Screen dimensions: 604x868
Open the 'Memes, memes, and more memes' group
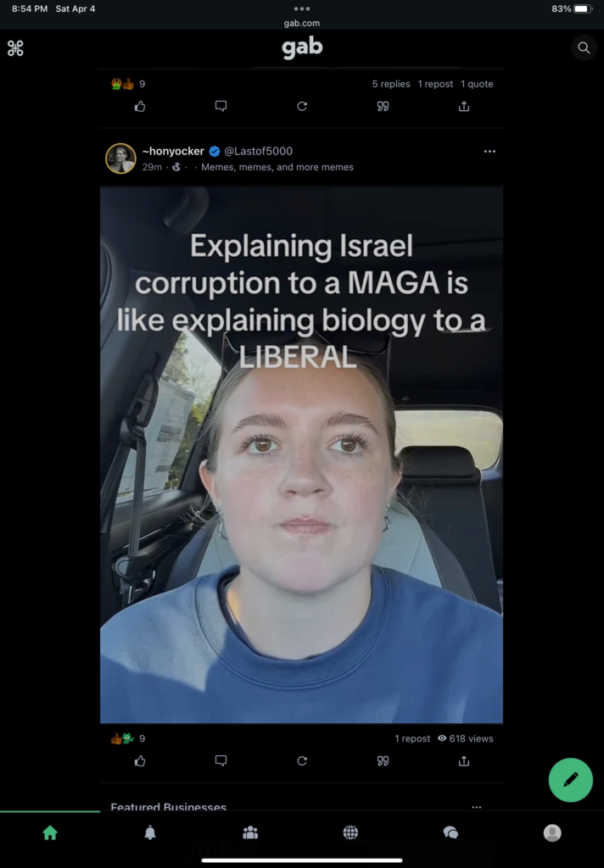[x=277, y=167]
